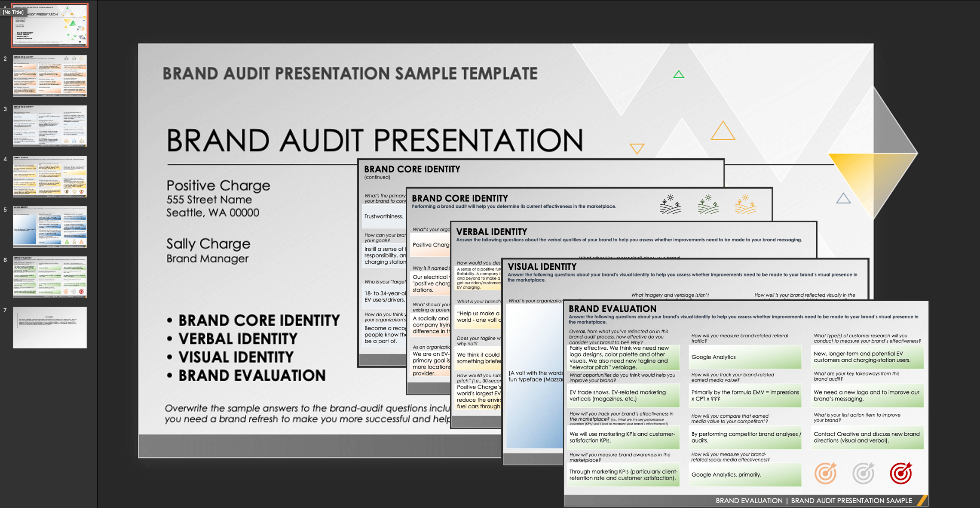Click the '[No Title]' tooltip label
The image size is (980, 508).
coord(13,12)
